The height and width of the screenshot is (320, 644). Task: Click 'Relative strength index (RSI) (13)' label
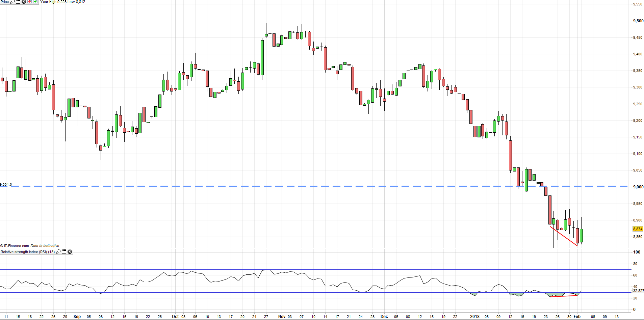[28, 252]
